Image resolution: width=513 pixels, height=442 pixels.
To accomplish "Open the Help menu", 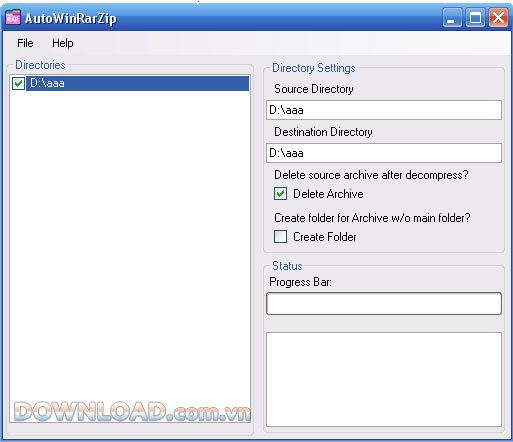I will click(63, 43).
